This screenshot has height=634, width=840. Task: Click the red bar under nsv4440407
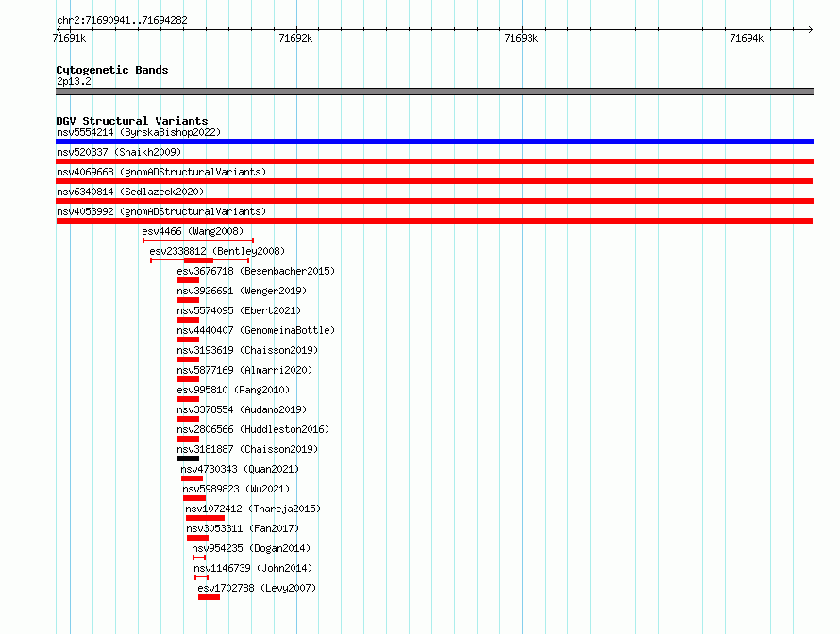click(x=188, y=340)
